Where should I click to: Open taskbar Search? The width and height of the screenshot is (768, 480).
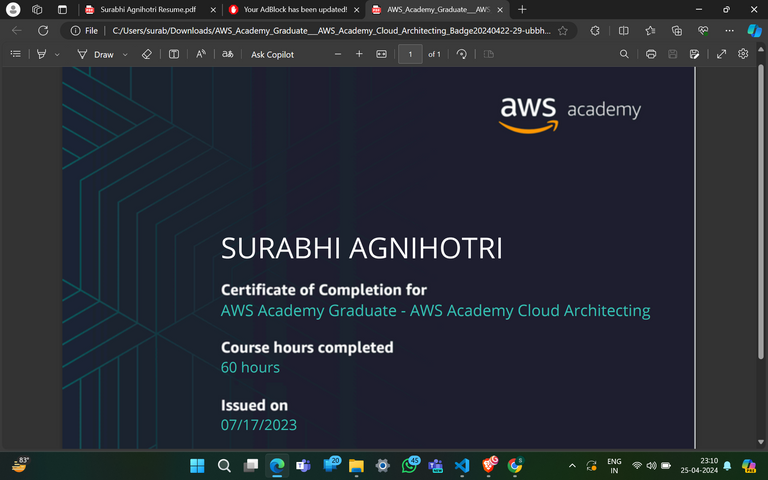coord(224,465)
